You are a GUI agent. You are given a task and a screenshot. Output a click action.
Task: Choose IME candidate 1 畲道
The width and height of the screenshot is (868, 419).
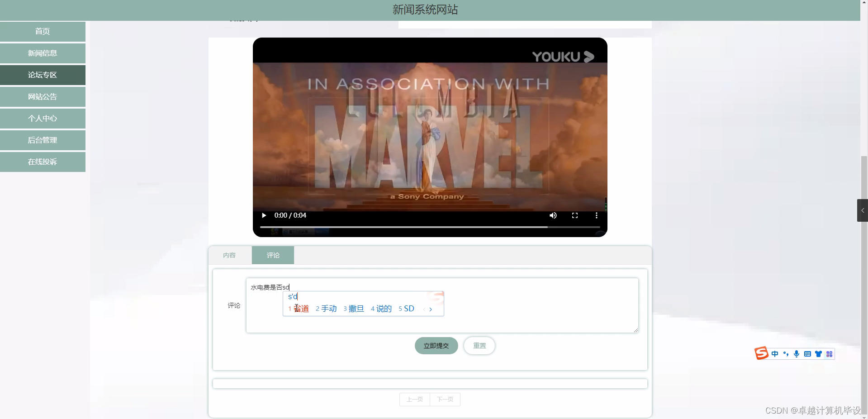click(x=299, y=309)
